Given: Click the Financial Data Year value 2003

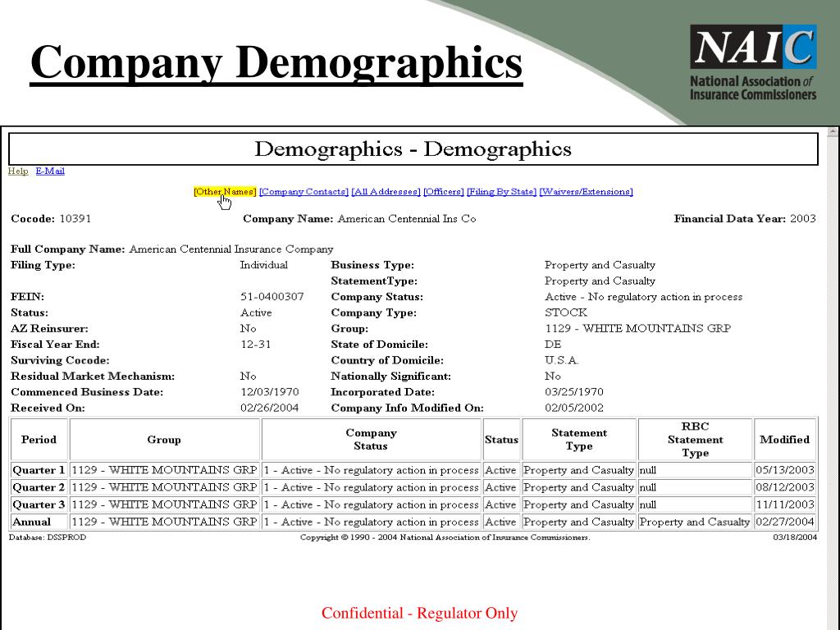Looking at the screenshot, I should [803, 218].
